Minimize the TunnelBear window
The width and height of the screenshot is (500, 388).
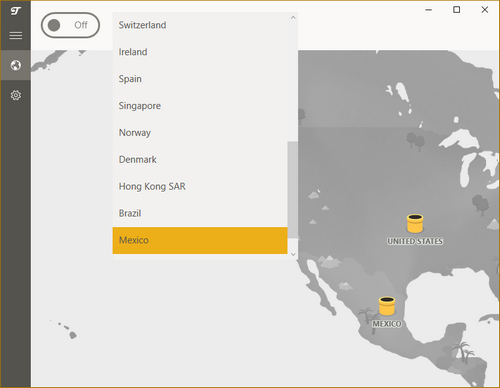tap(429, 10)
